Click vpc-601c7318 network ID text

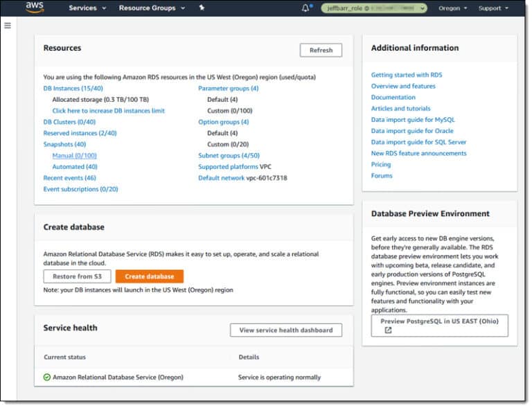click(266, 178)
